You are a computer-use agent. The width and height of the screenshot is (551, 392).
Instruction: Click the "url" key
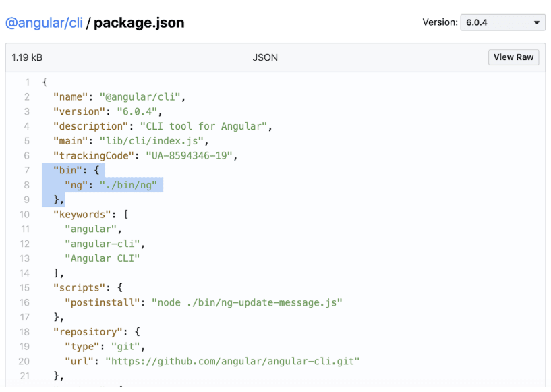tap(79, 362)
